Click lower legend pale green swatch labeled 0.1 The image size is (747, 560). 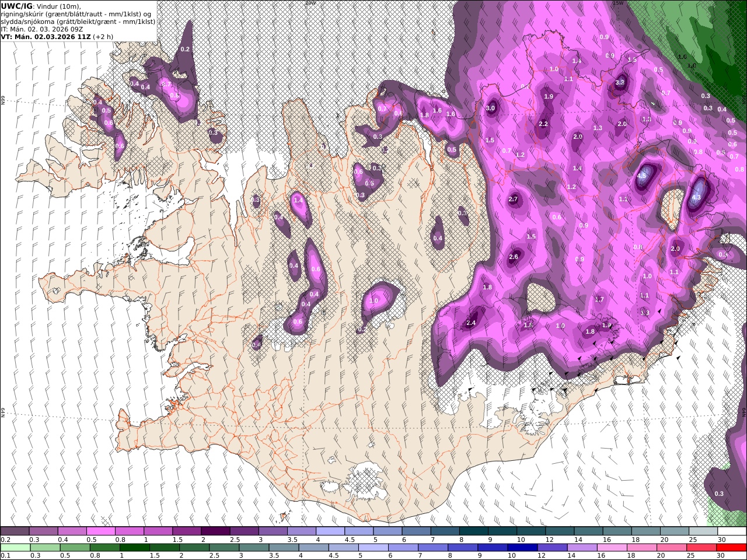coord(15,548)
